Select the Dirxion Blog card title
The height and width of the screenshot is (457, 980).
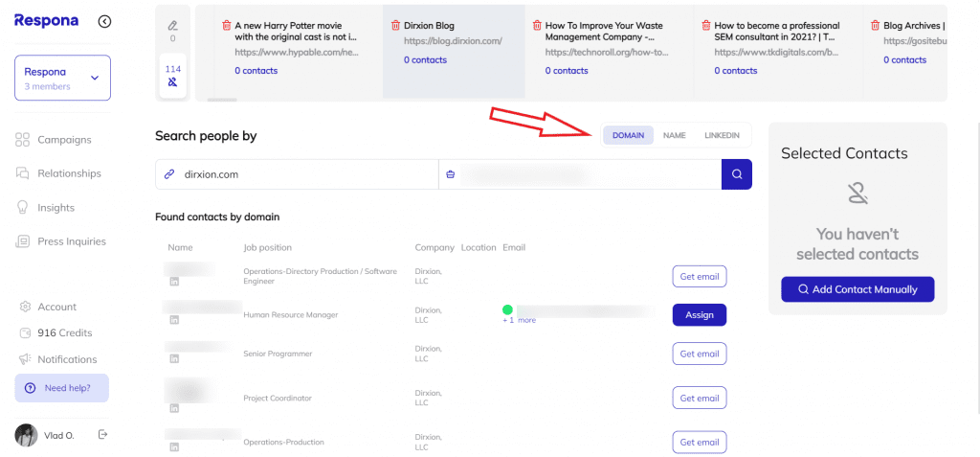point(429,26)
